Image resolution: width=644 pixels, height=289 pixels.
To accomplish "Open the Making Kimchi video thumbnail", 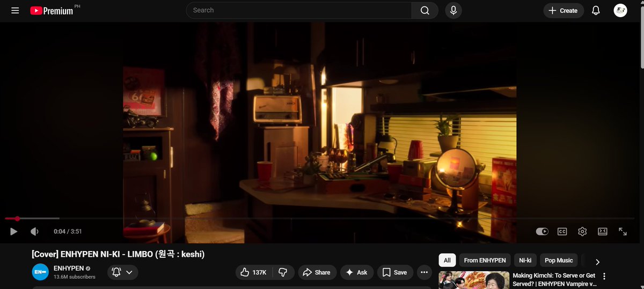I will pos(474,280).
